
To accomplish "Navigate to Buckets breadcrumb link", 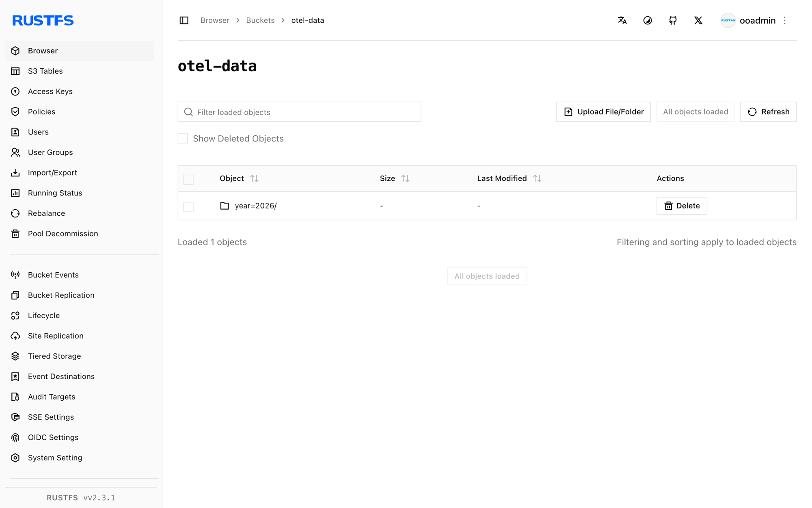I will pos(260,20).
